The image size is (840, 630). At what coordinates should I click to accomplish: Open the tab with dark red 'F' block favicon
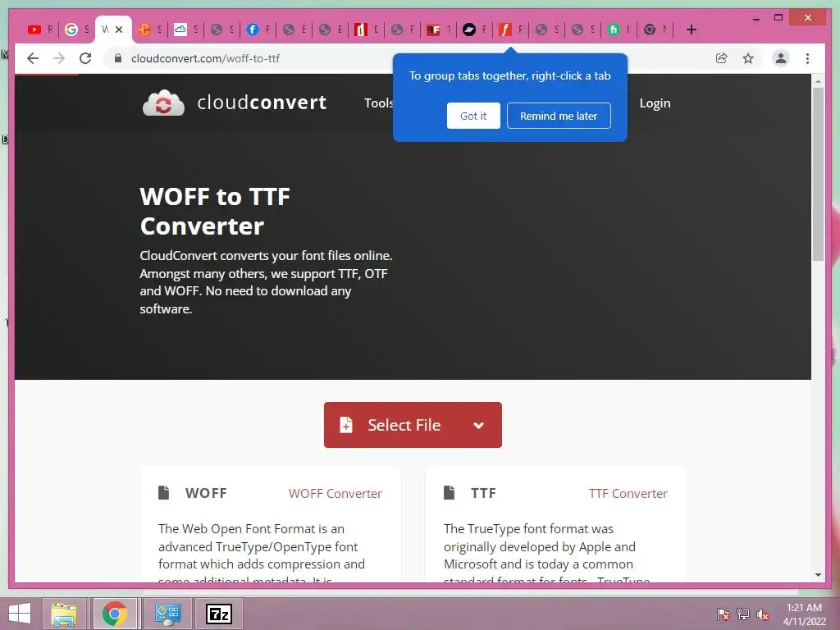pyautogui.click(x=438, y=30)
